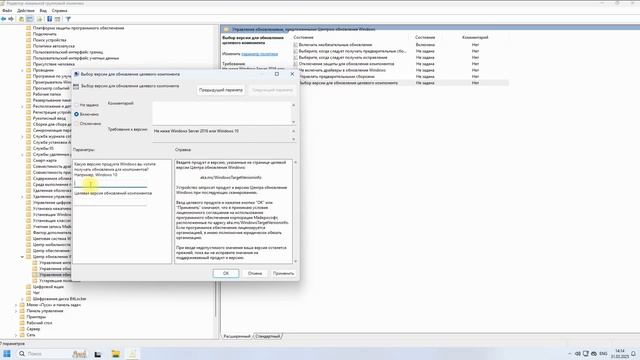640x360 pixels.
Task: Click the Up one level folder icon
Action: point(22,19)
